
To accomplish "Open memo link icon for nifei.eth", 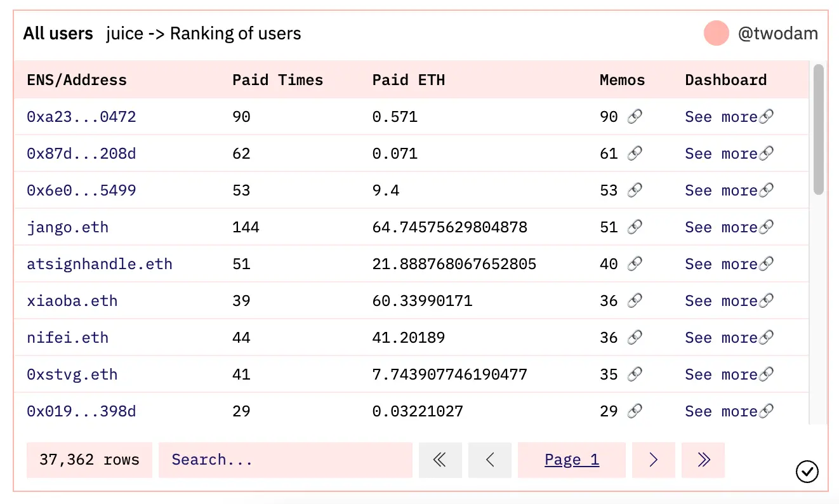I will tap(635, 337).
